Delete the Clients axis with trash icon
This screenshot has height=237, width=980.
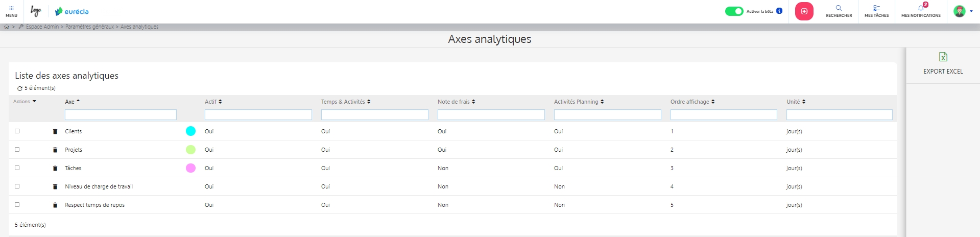pos(55,132)
